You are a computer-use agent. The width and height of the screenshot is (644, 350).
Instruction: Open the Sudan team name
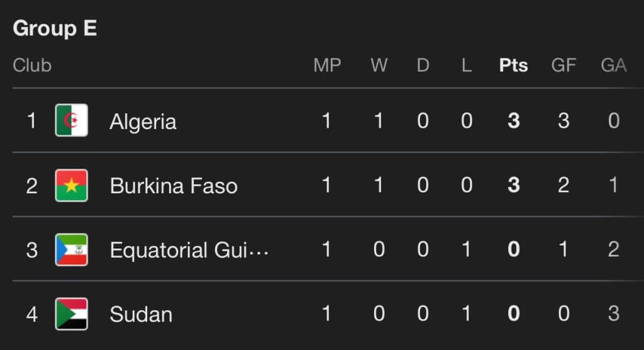141,314
